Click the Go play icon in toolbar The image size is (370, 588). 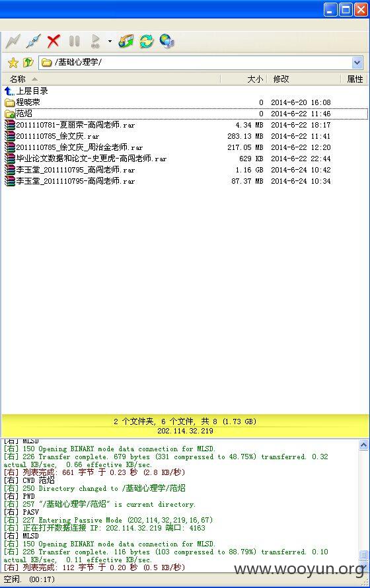pos(96,41)
